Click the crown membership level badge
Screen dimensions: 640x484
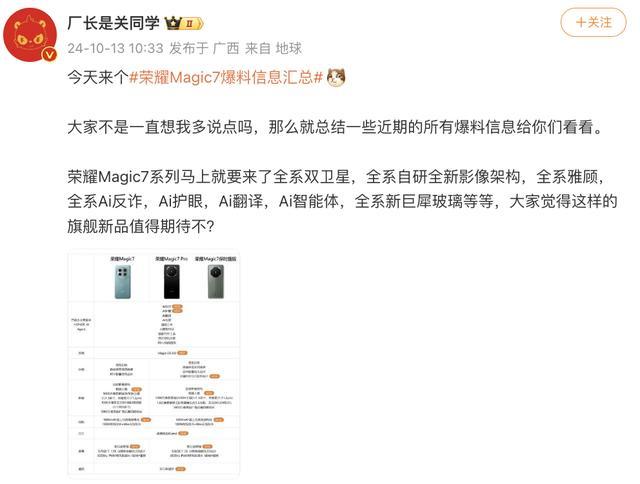point(173,23)
